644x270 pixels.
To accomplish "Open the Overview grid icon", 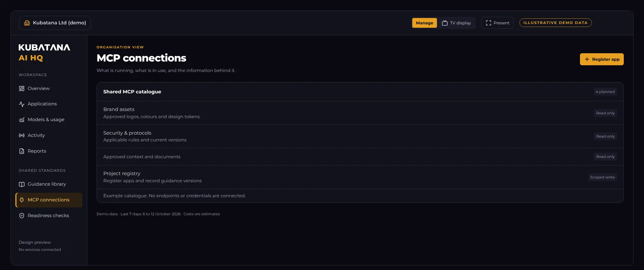I will click(22, 88).
